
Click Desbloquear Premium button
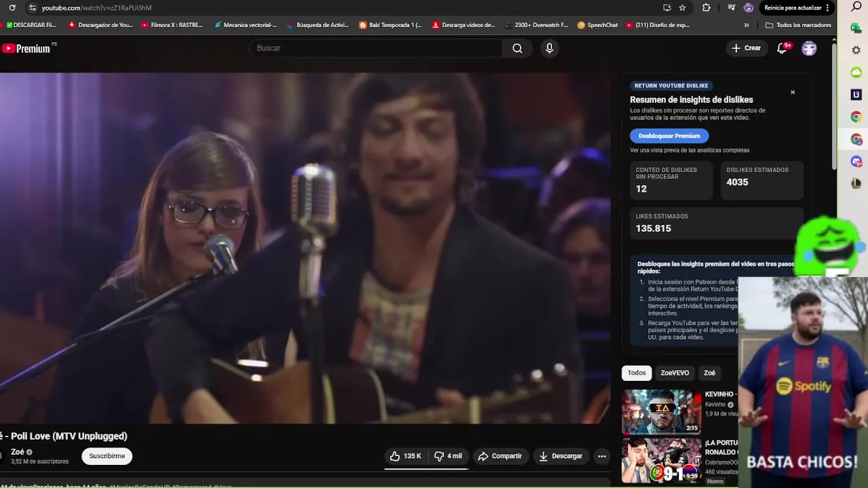669,136
